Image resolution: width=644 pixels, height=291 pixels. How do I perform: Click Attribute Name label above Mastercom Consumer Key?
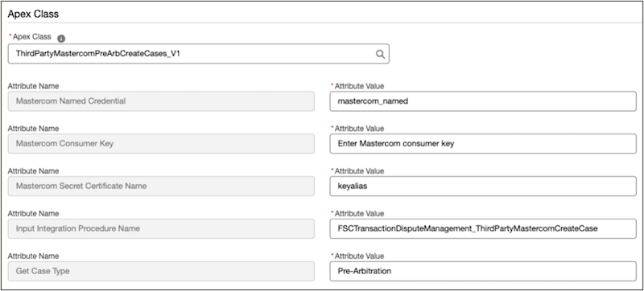(33, 129)
